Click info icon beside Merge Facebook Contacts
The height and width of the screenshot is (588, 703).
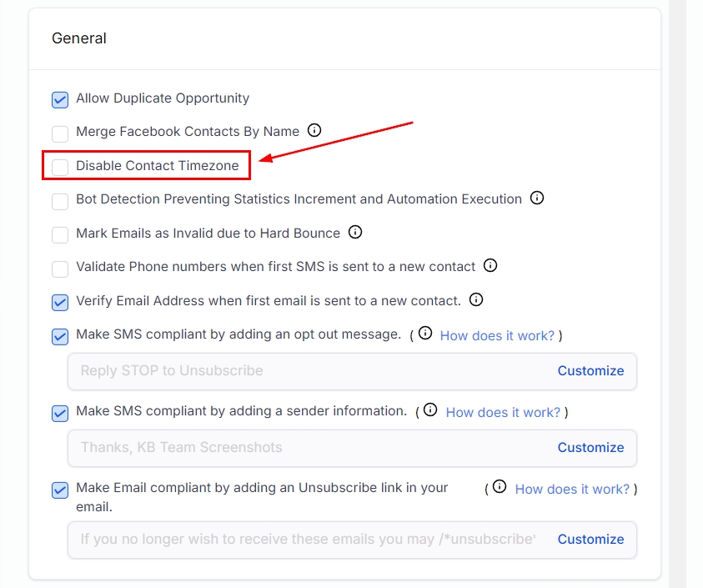(x=314, y=130)
